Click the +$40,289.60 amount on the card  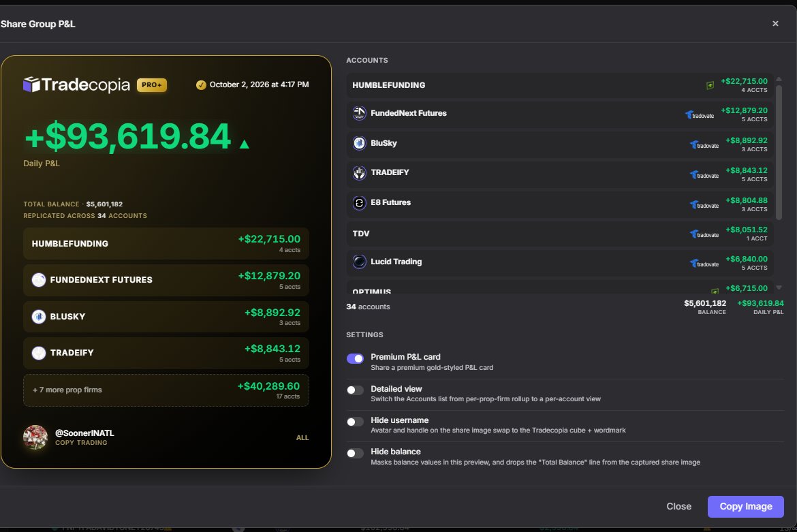pos(269,386)
